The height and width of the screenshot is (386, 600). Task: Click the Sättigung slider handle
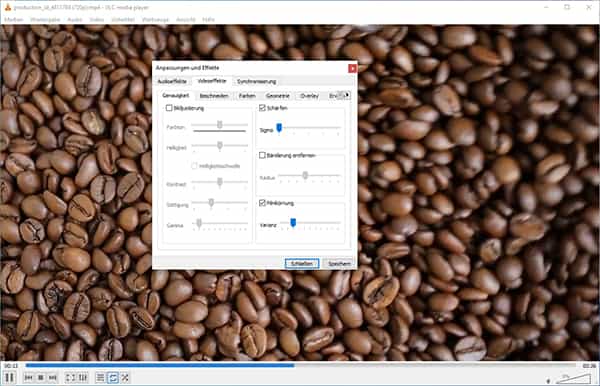(x=211, y=202)
